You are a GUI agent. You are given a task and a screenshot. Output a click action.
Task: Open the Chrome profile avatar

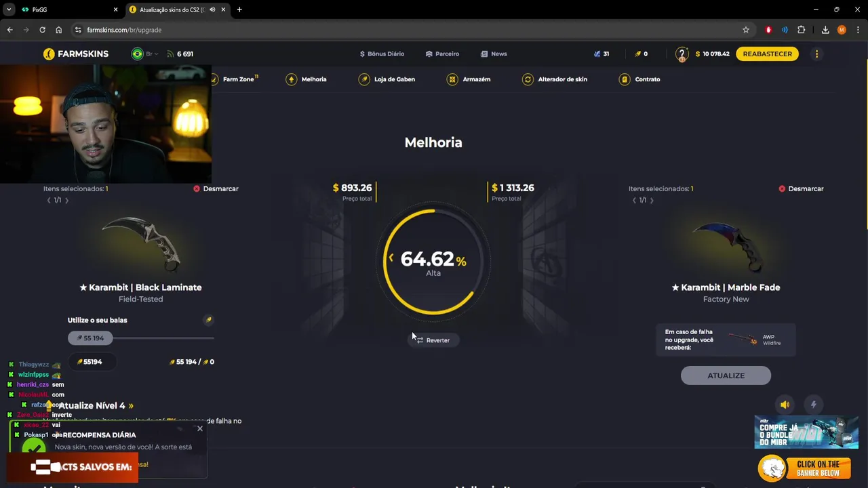click(842, 30)
